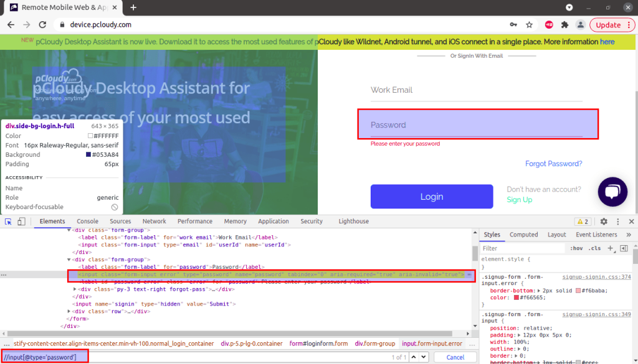Click the saved passwords key icon
Viewport: 638px width, 364px height.
tap(513, 25)
